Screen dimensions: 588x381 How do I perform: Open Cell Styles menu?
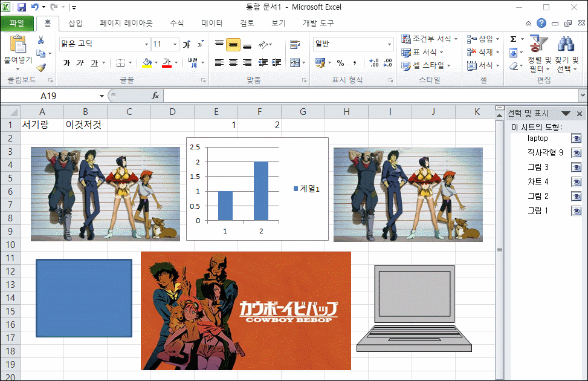[425, 66]
